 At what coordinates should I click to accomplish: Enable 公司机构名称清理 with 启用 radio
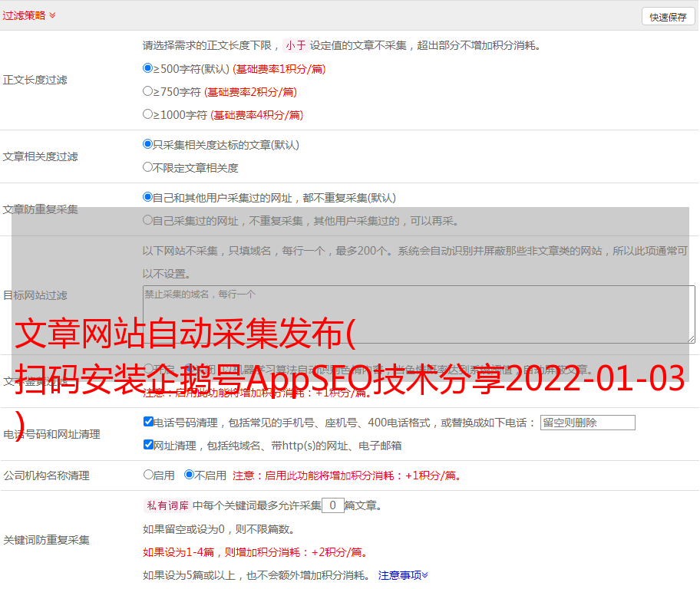pyautogui.click(x=148, y=475)
